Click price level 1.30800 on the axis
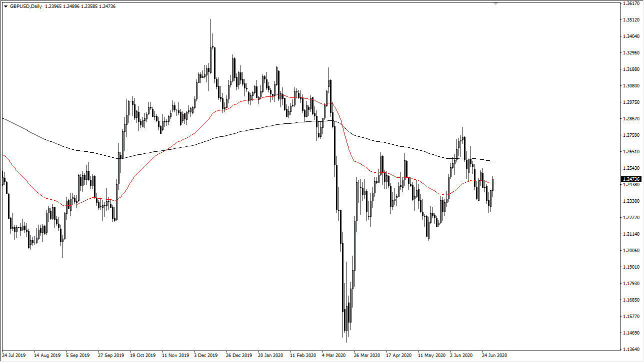The height and width of the screenshot is (362, 644). click(x=631, y=86)
